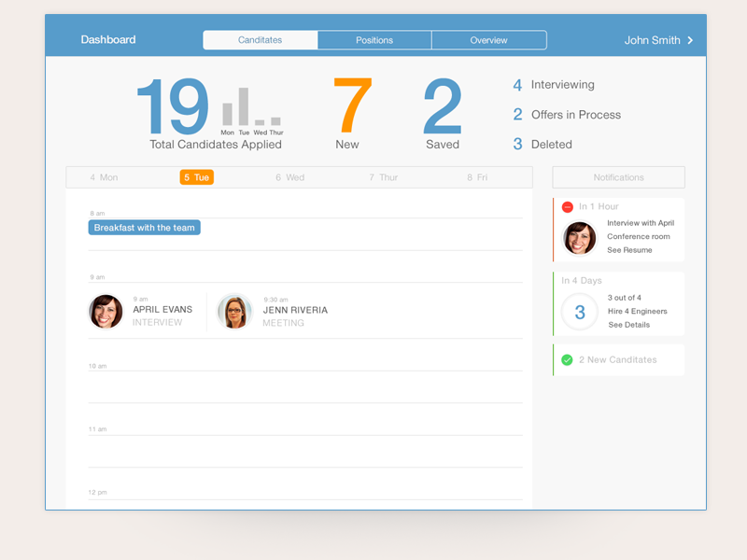This screenshot has width=747, height=560.
Task: Click the green checkmark beside 2 New Canditates
Action: coord(566,359)
